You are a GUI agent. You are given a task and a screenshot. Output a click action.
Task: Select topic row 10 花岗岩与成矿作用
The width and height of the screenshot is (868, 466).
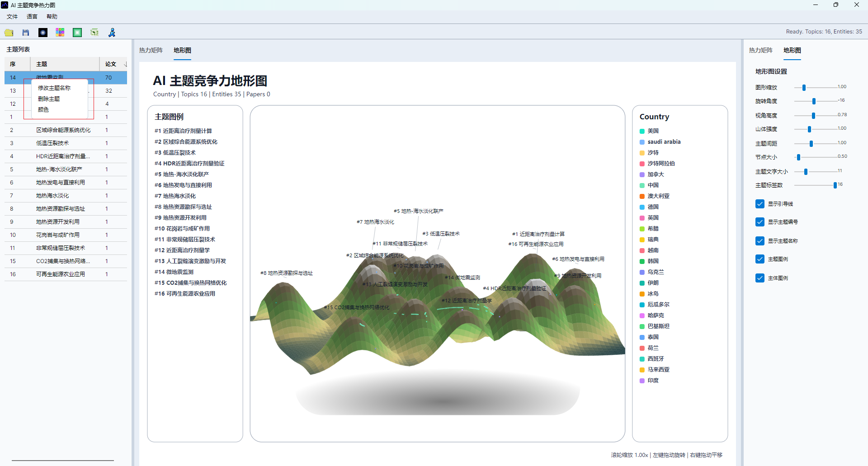point(66,235)
